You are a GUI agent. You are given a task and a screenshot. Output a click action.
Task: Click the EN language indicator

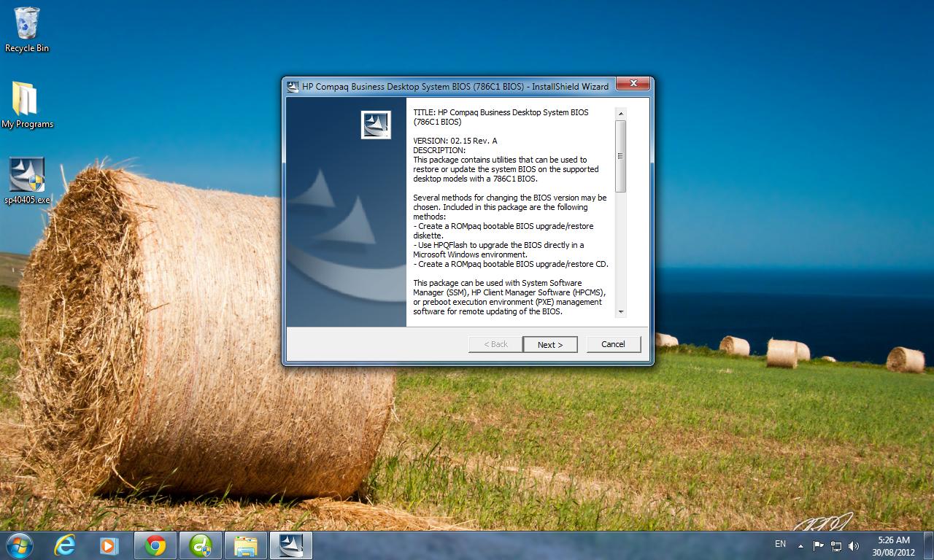tap(780, 544)
